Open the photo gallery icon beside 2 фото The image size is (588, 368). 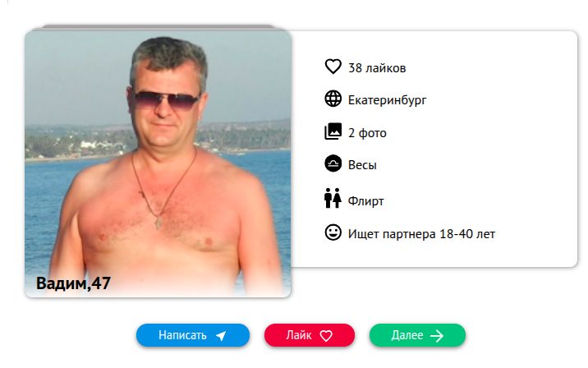click(x=333, y=131)
